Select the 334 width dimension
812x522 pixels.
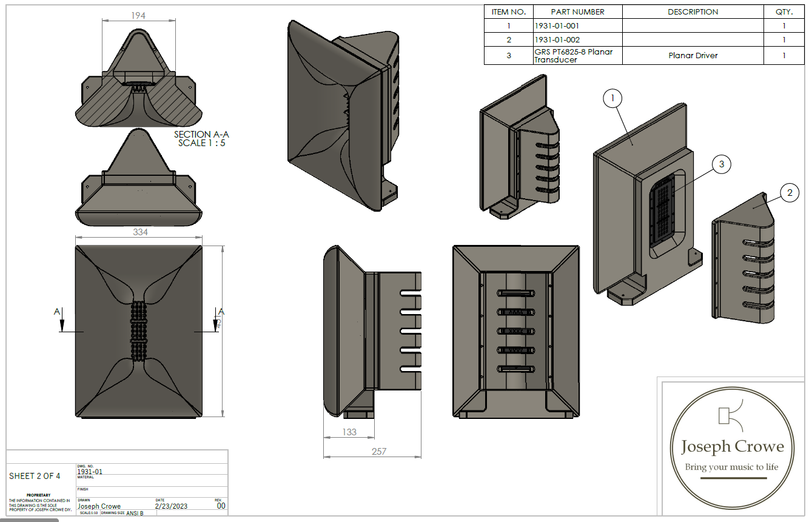point(140,232)
